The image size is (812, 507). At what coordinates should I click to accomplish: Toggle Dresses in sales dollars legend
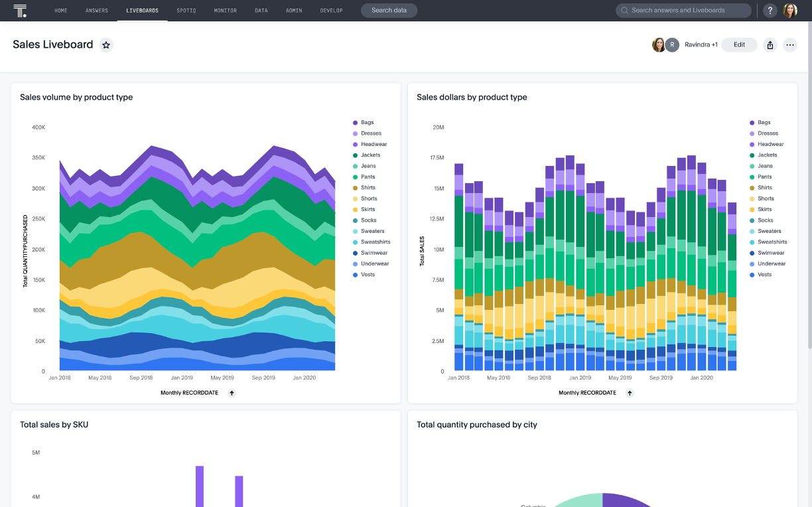[764, 133]
